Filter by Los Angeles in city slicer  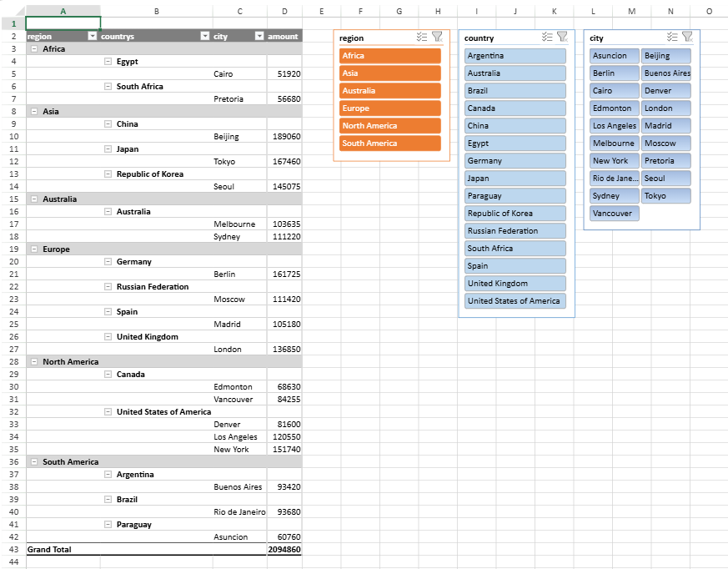pos(615,126)
